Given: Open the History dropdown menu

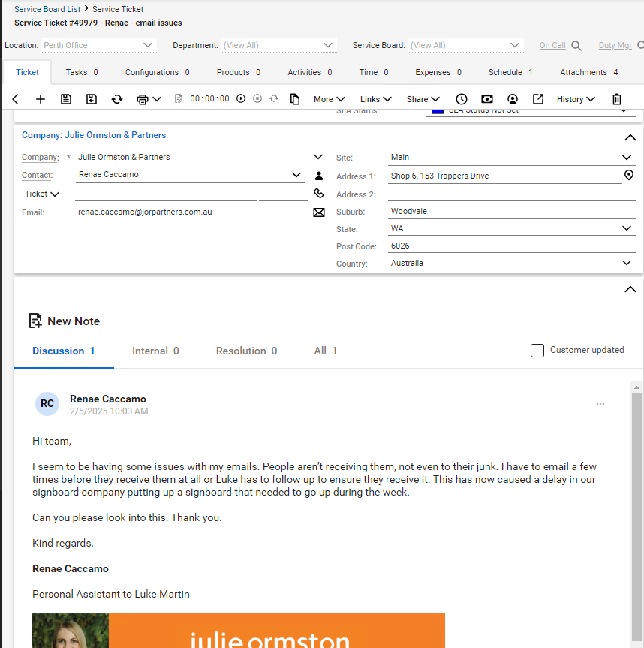Looking at the screenshot, I should point(576,99).
